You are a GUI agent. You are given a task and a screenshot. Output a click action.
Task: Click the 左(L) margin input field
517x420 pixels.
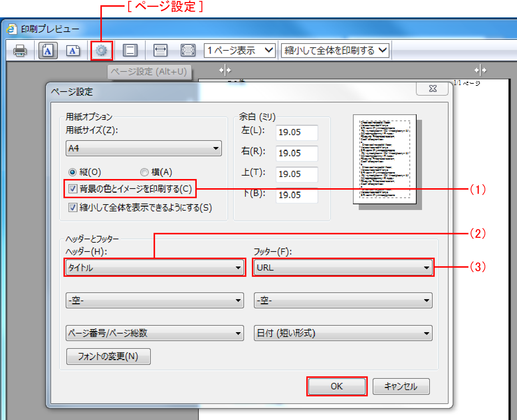point(296,132)
